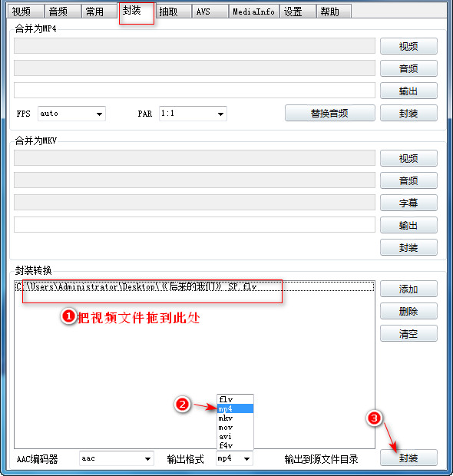Screen dimensions: 453x476
Task: Go to the 抽取 tab
Action: click(x=173, y=12)
